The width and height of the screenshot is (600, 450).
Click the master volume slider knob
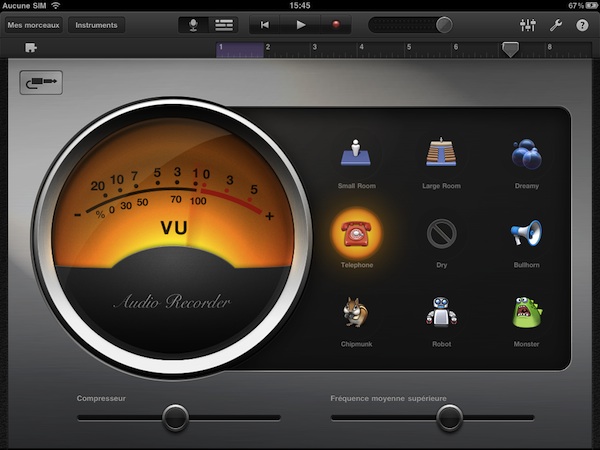tap(444, 25)
